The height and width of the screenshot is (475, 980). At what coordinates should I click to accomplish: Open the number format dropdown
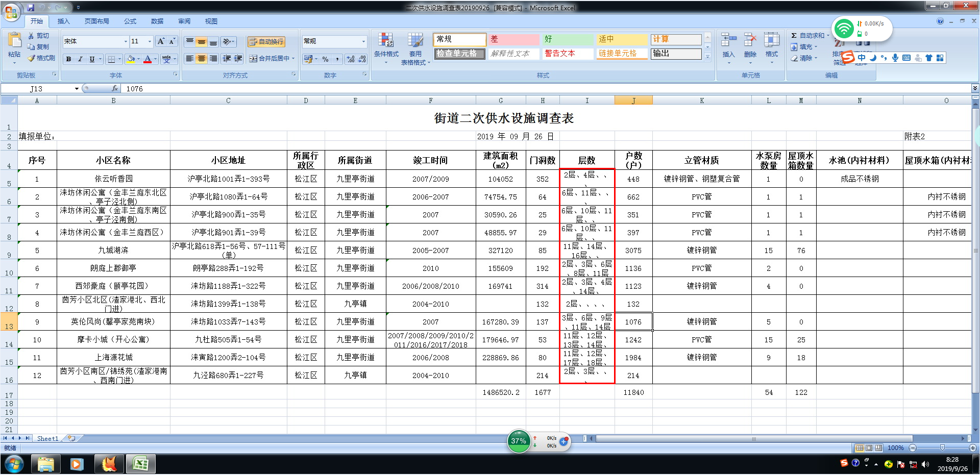[363, 41]
